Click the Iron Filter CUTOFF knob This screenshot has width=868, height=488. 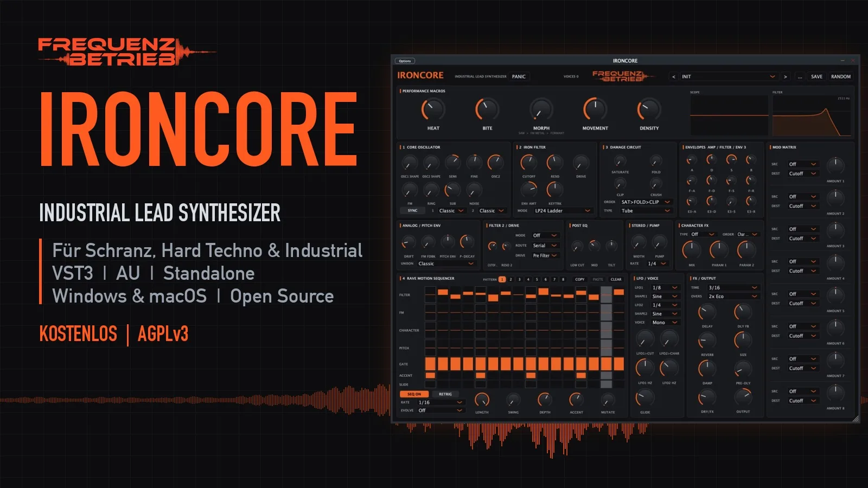click(x=528, y=163)
